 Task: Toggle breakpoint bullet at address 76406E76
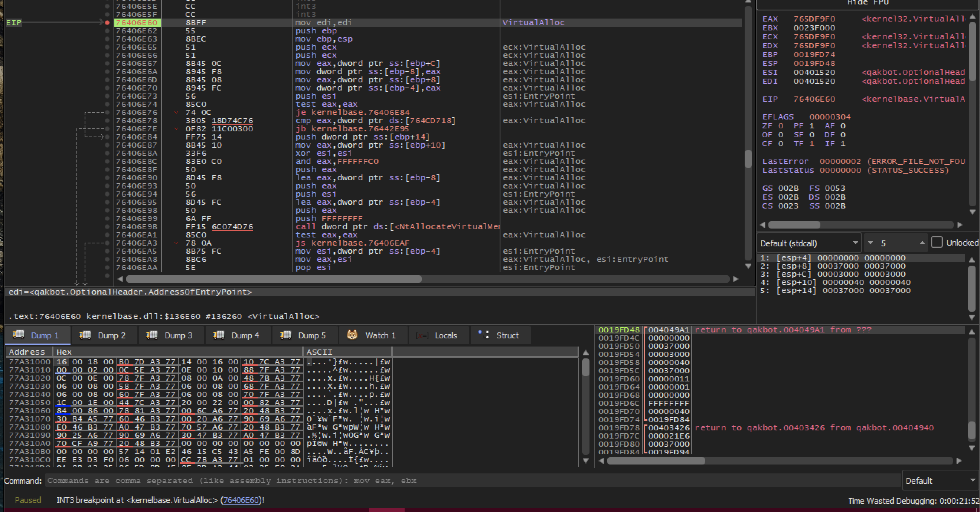coord(107,112)
